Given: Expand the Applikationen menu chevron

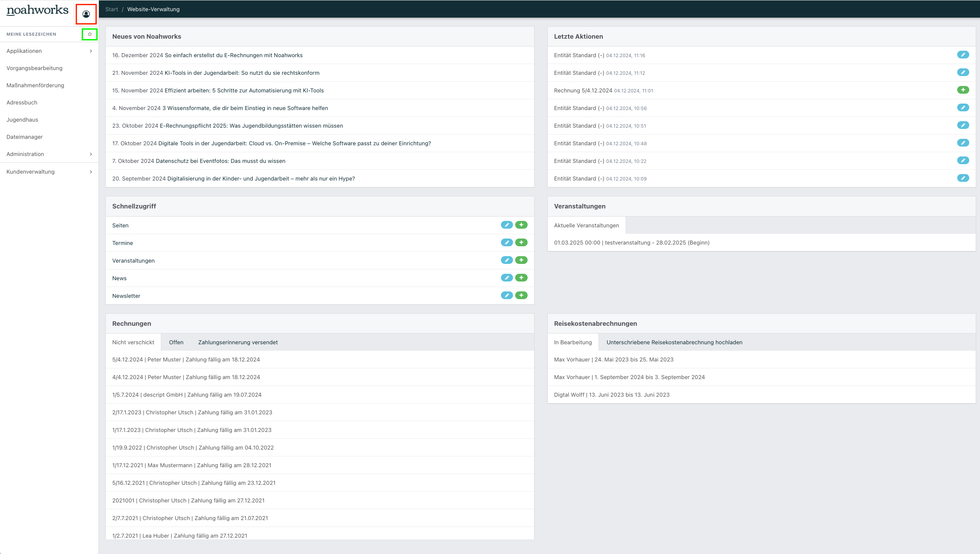Looking at the screenshot, I should (91, 51).
